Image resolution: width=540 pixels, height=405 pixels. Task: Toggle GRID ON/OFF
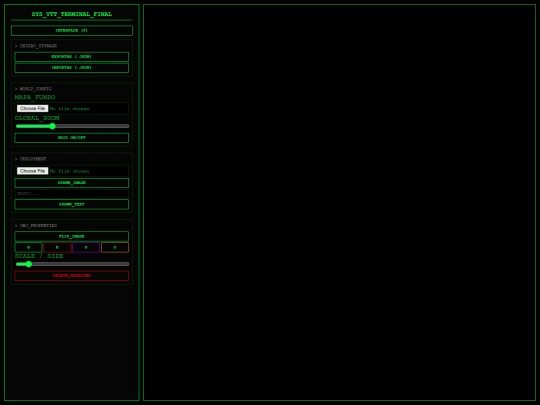click(x=72, y=138)
